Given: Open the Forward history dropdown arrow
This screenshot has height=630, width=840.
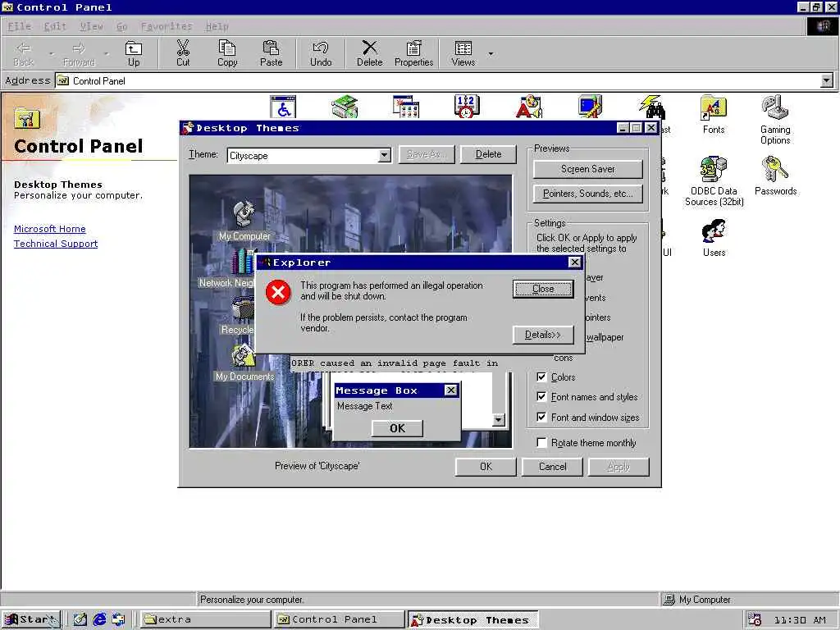Looking at the screenshot, I should tap(106, 53).
